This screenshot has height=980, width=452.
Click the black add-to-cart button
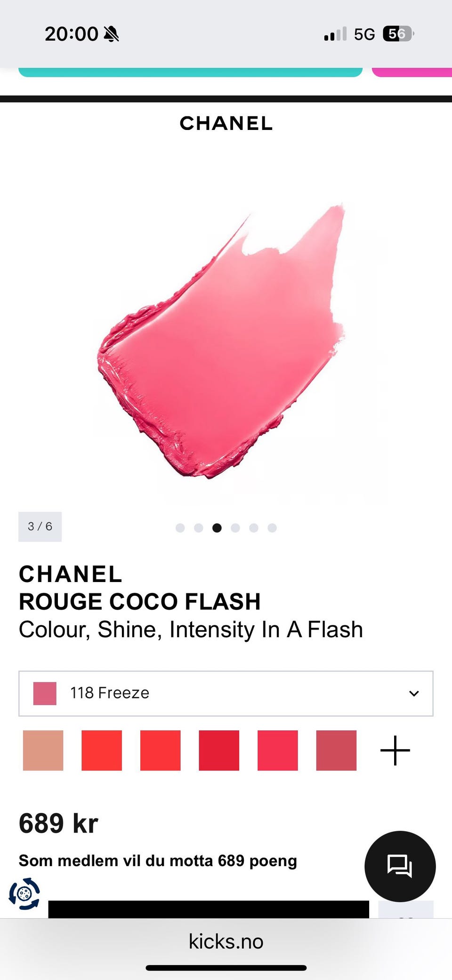[x=209, y=909]
